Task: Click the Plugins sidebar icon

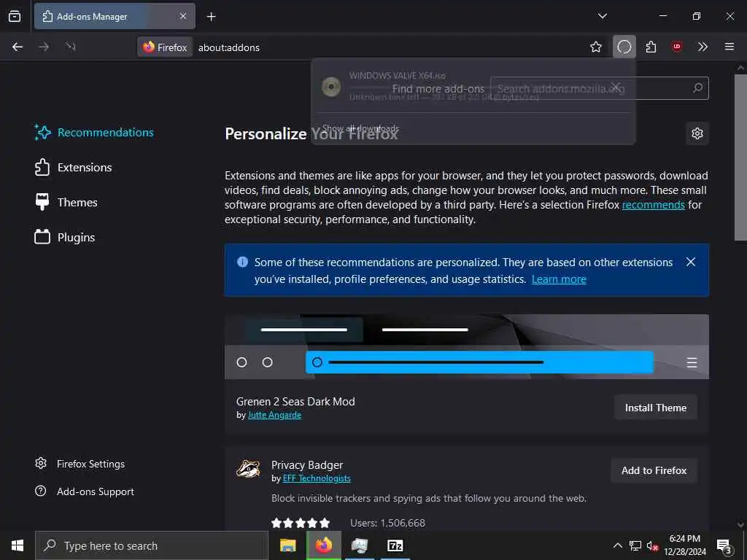Action: tap(42, 237)
